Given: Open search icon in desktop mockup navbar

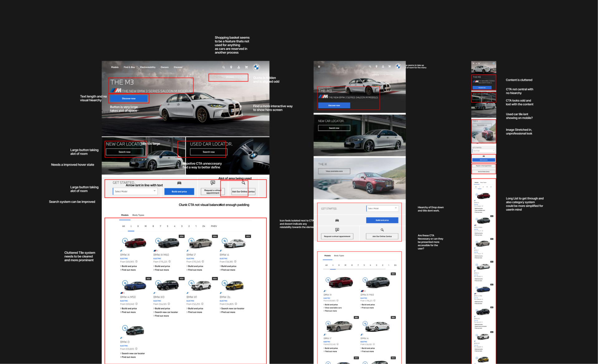Looking at the screenshot, I should pyautogui.click(x=223, y=67).
